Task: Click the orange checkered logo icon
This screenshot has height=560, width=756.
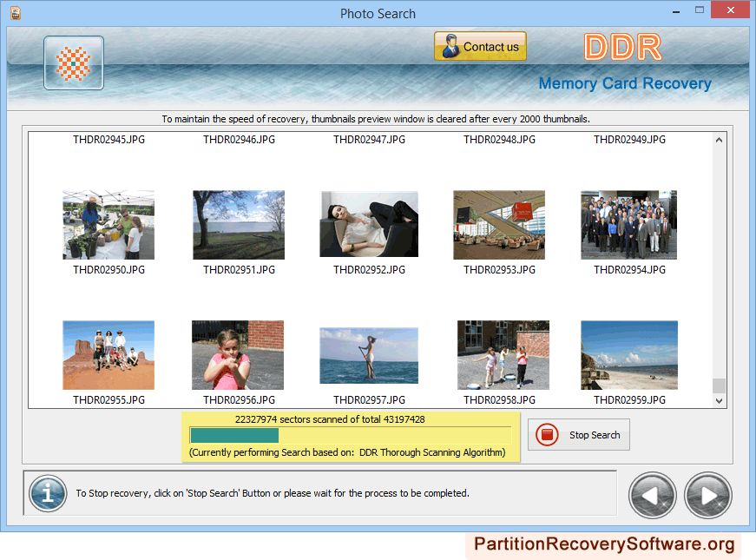Action: click(73, 63)
